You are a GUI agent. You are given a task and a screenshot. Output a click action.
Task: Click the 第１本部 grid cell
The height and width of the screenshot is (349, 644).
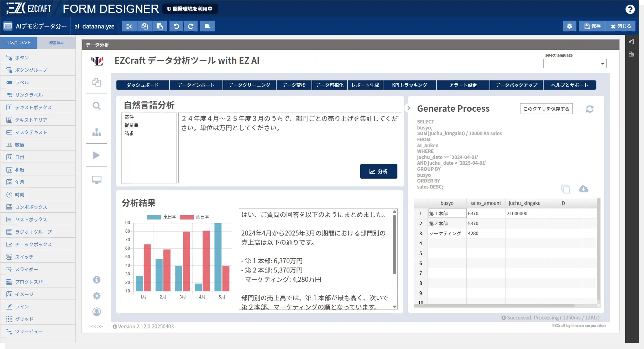(447, 213)
